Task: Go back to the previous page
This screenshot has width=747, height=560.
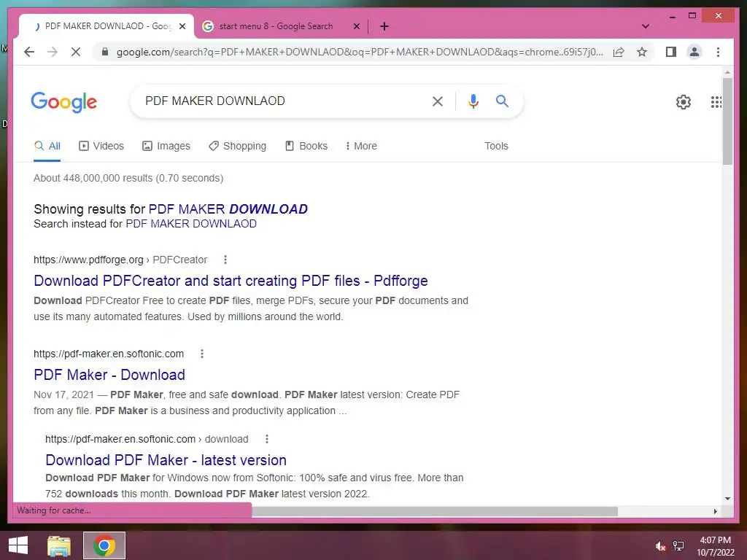Action: [x=29, y=52]
